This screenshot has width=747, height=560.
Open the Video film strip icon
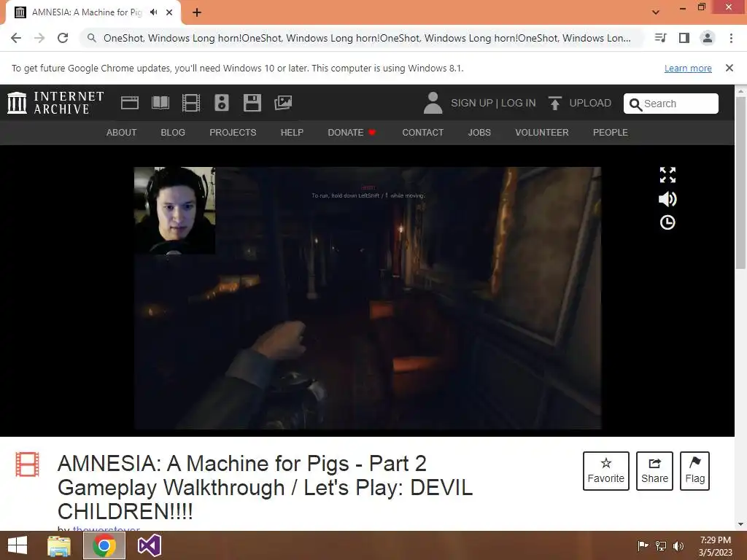point(191,103)
